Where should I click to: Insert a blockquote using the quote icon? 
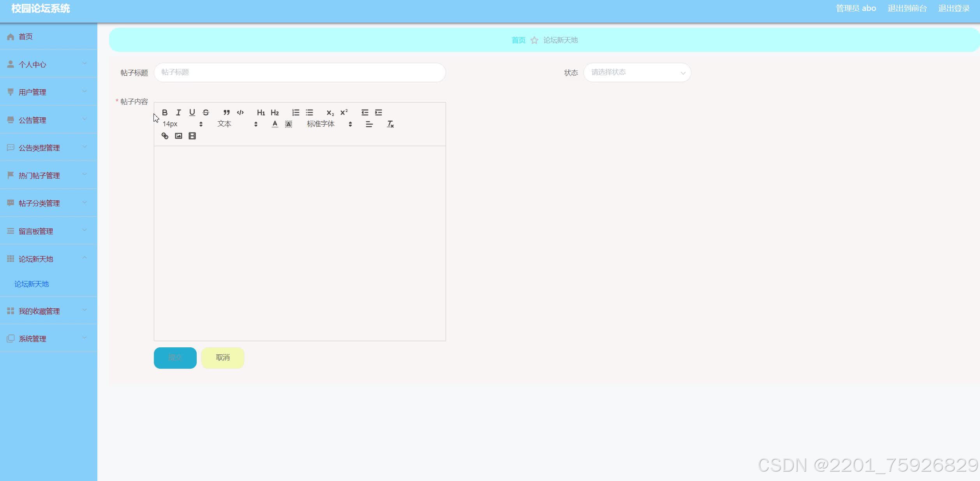click(226, 113)
